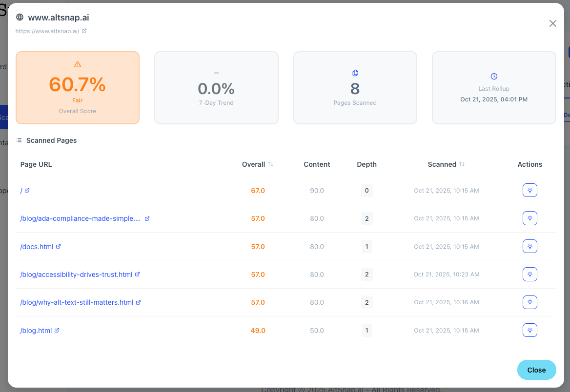Open the /blog/accessibility-drives-trust.html link
The height and width of the screenshot is (392, 570).
76,274
